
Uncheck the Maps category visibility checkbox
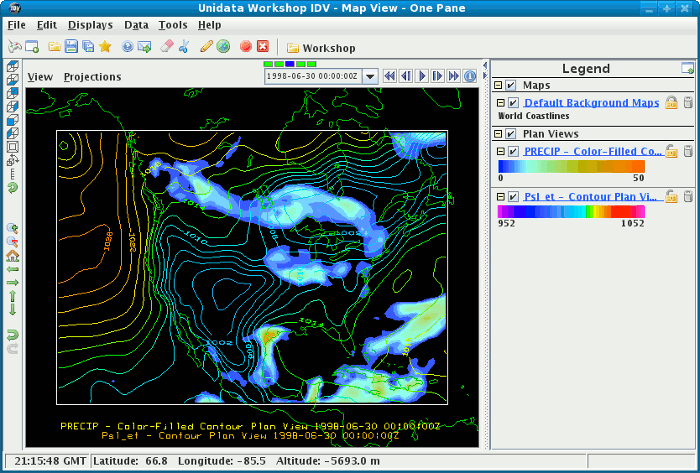coord(511,86)
